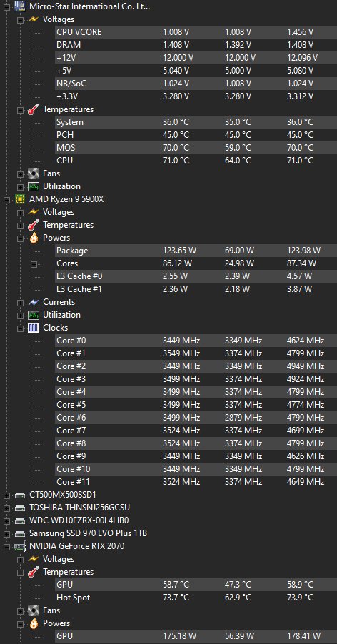The width and height of the screenshot is (337, 644).
Task: Collapse the Ryzen Powers section
Action: click(x=20, y=238)
